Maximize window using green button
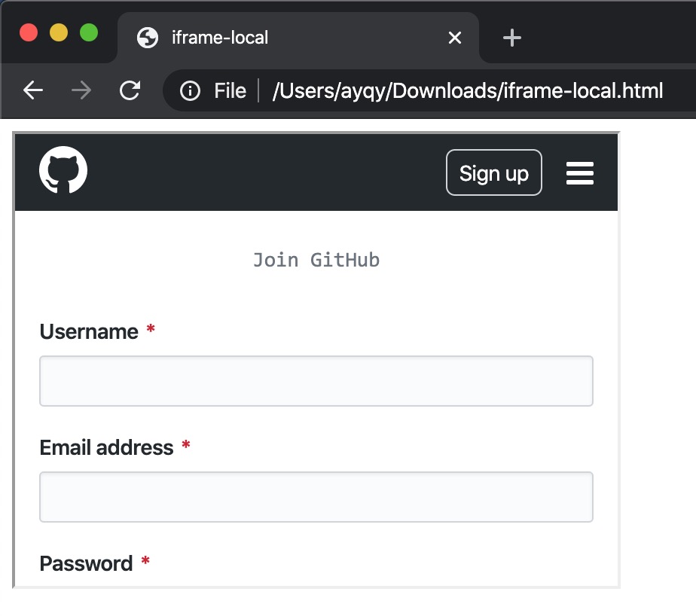The image size is (696, 616). (x=89, y=33)
